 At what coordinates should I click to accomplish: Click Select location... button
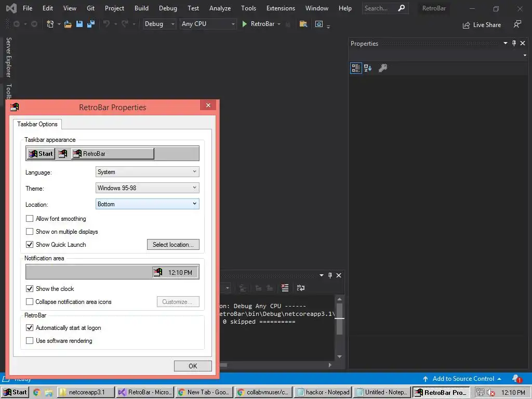tap(173, 244)
